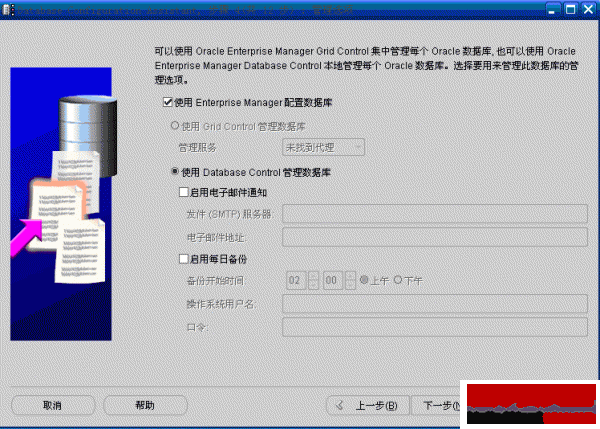This screenshot has width=600, height=429.
Task: Decrease backup minute with down stepper arrow
Action: pos(350,285)
